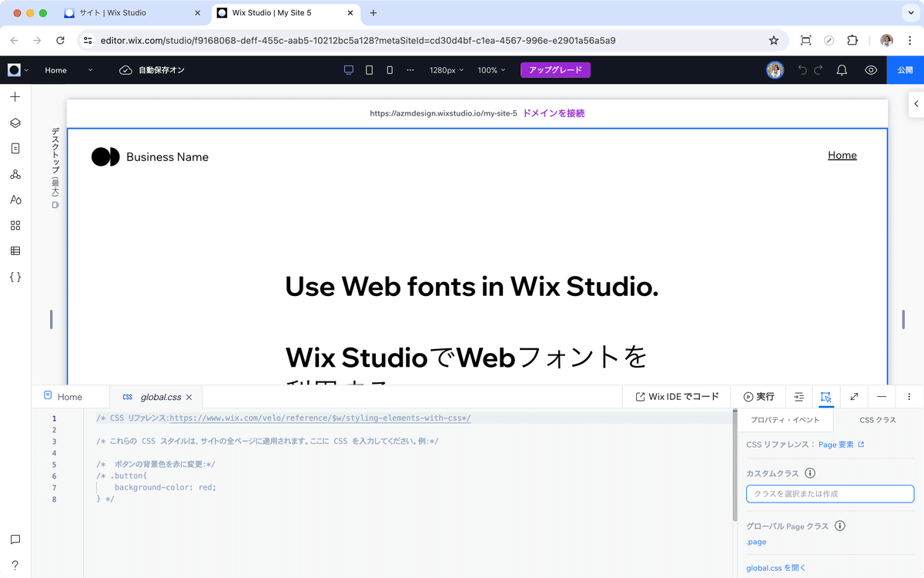924x578 pixels.
Task: Open the Page 要素 CSS reference link
Action: coord(841,445)
